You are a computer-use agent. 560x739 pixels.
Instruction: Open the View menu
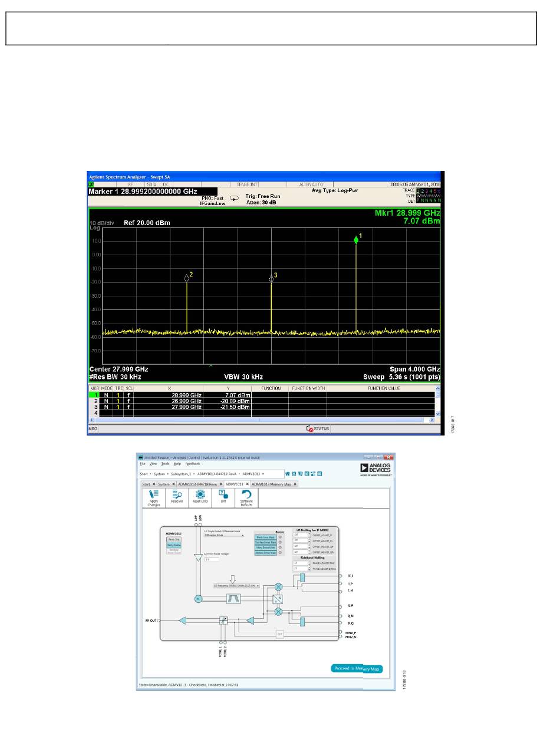[x=153, y=464]
